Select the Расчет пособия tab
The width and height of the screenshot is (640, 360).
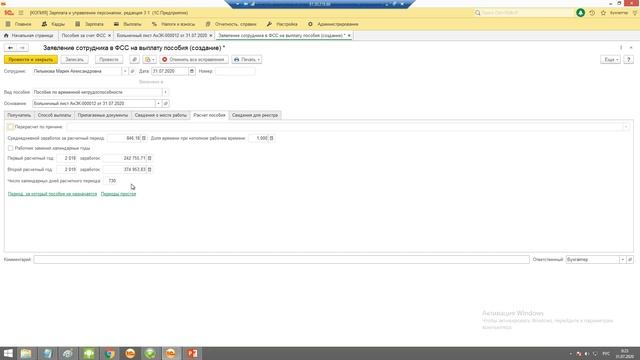pos(209,115)
